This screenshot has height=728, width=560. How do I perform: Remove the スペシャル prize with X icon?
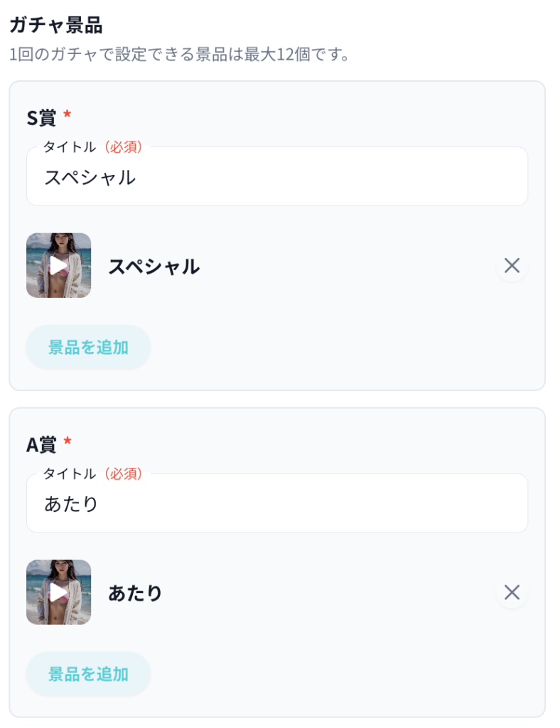(x=512, y=266)
